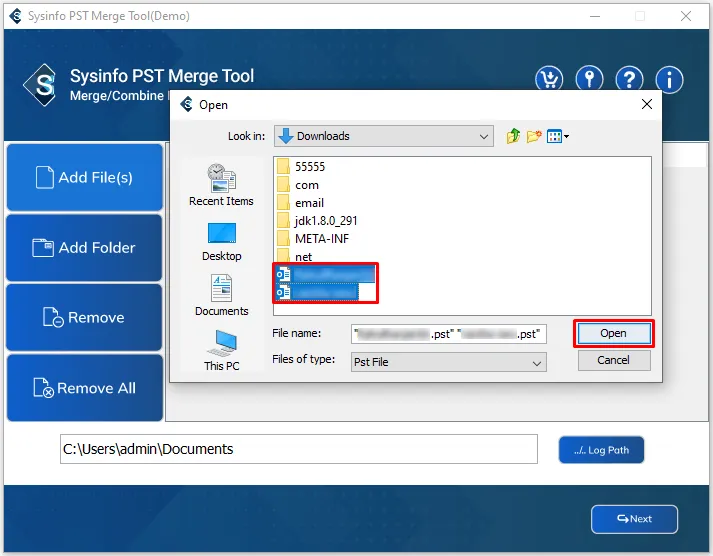Close the Open dialog
Screen dimensions: 713x556
647,104
